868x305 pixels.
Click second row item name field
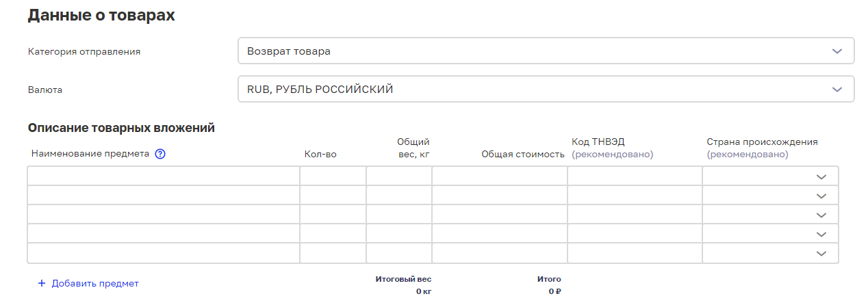coord(164,195)
